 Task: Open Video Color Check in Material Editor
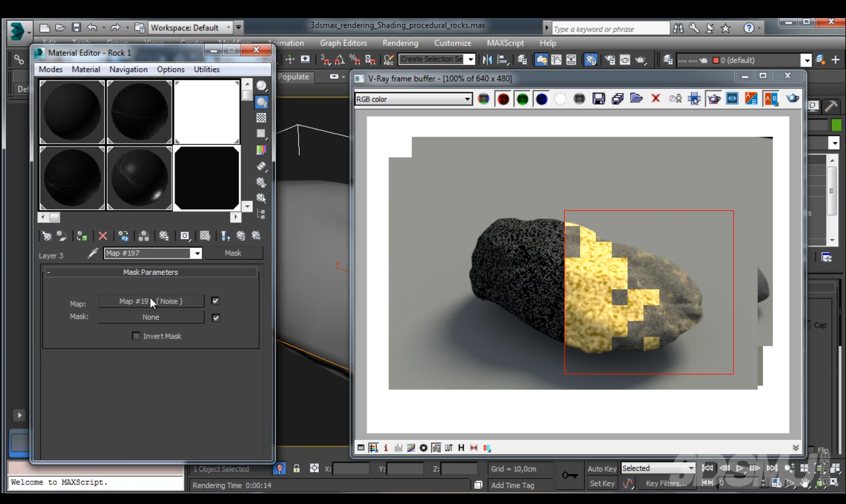261,150
